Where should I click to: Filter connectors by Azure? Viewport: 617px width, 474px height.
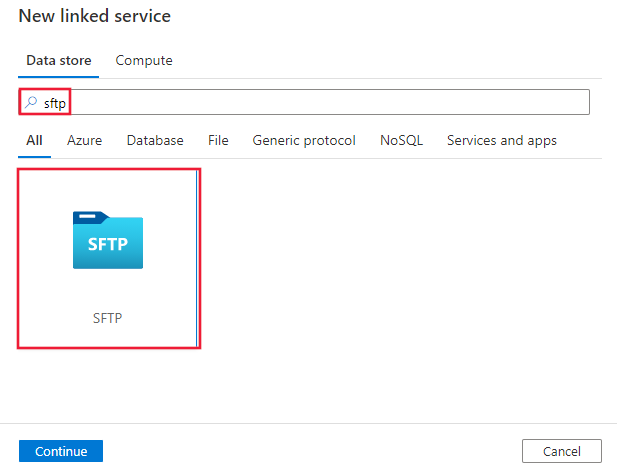coord(84,140)
